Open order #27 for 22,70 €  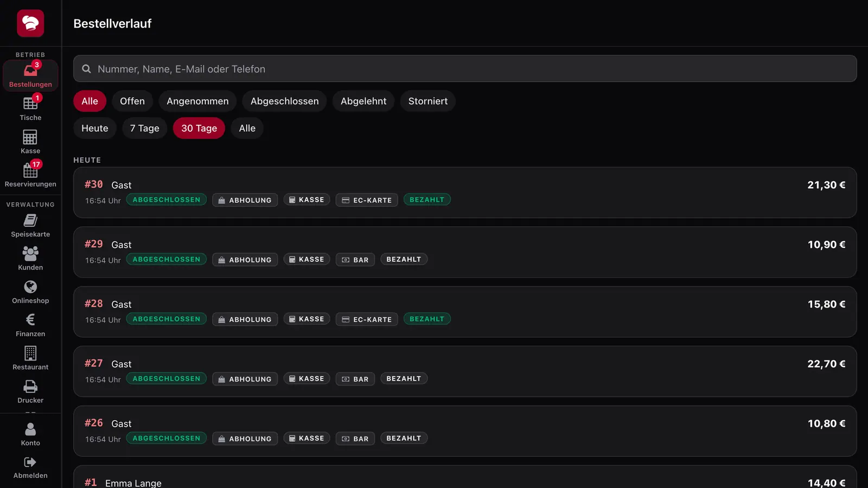465,371
